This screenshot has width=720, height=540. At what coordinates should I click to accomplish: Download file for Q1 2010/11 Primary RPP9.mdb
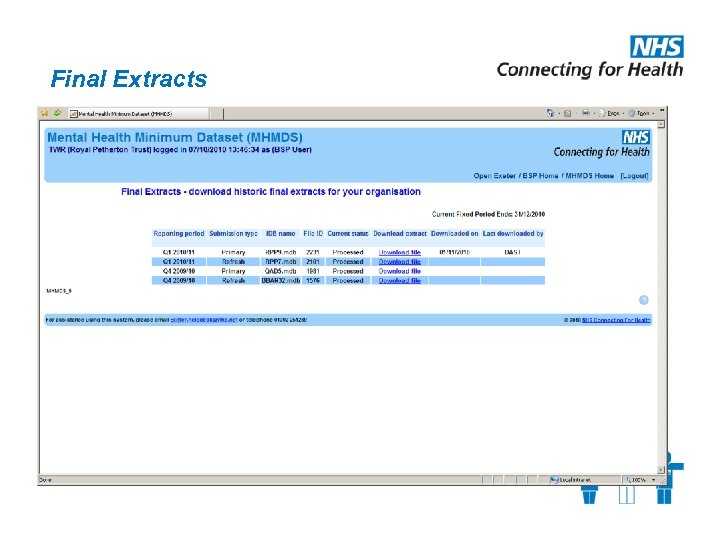coord(399,252)
